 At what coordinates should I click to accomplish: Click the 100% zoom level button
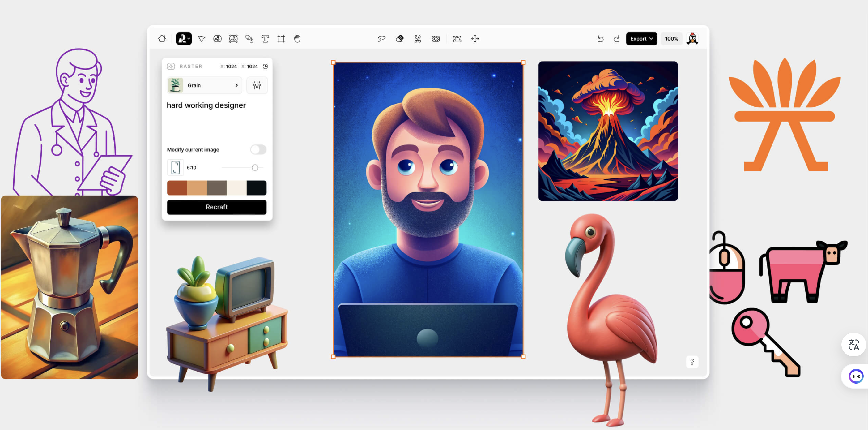pos(671,39)
